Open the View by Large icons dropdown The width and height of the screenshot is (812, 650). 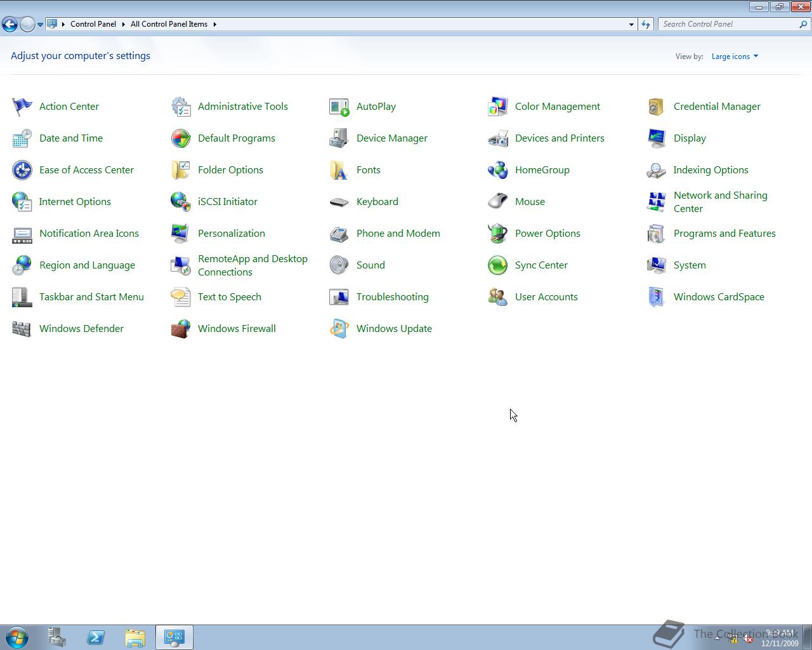735,56
